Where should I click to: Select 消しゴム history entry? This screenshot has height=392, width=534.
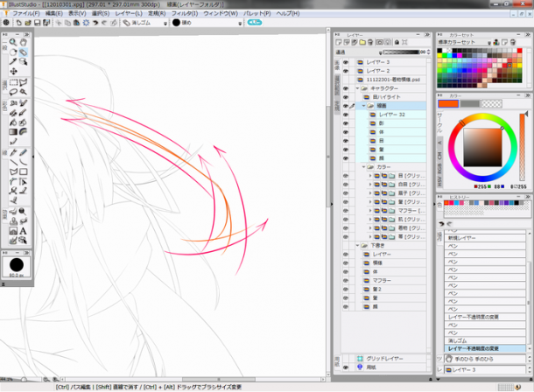click(485, 340)
